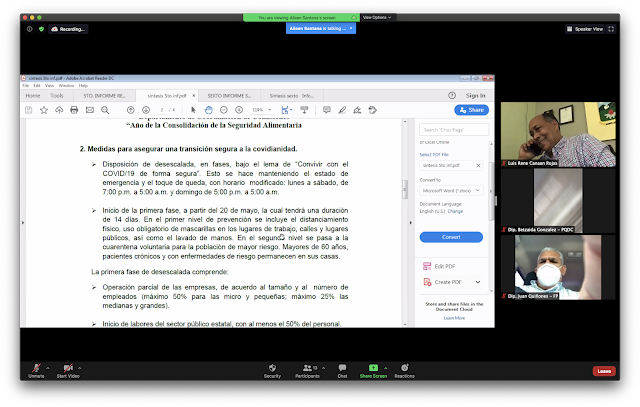Expand video options arrow beside Start Video

(x=79, y=368)
